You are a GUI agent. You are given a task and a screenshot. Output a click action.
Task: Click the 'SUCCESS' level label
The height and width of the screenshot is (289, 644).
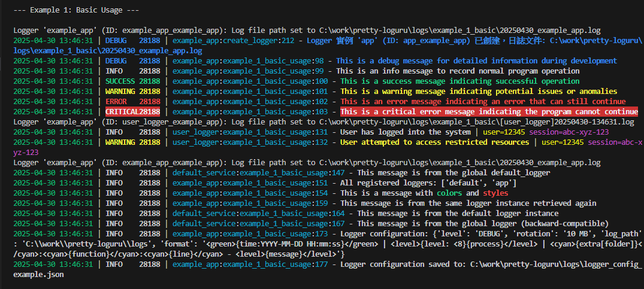(x=120, y=81)
